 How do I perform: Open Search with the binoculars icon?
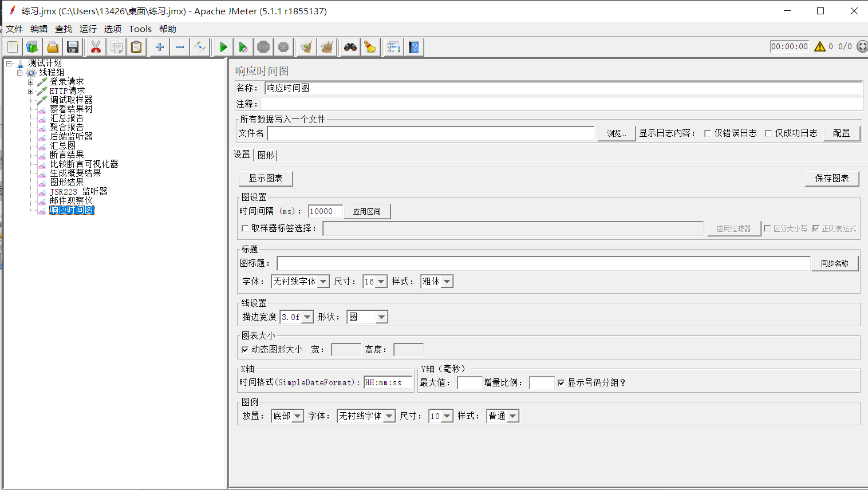(350, 47)
